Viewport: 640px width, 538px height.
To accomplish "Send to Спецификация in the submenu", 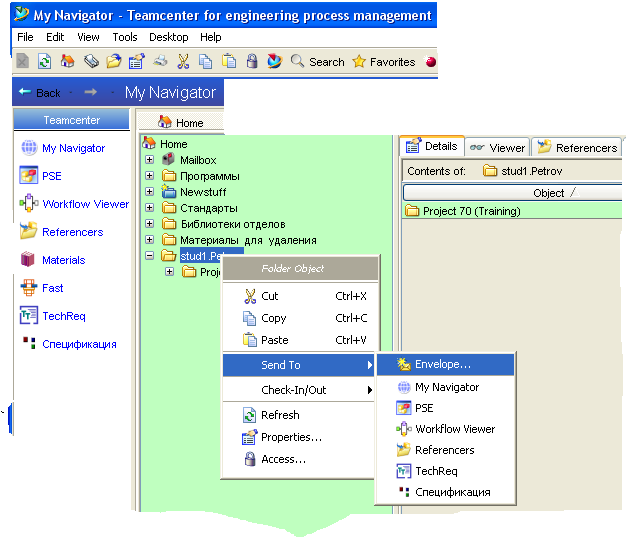I will pyautogui.click(x=445, y=492).
